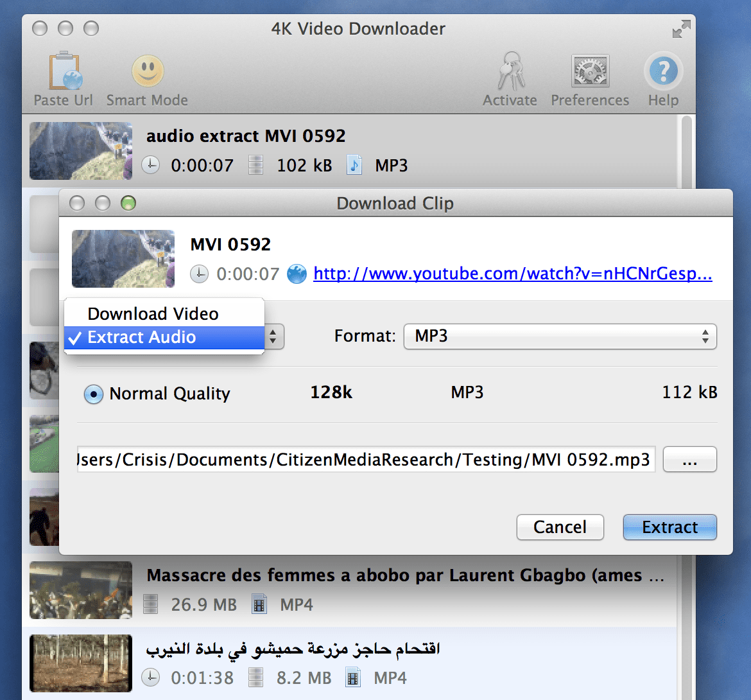Click the Extract button
This screenshot has width=751, height=700.
coord(669,527)
